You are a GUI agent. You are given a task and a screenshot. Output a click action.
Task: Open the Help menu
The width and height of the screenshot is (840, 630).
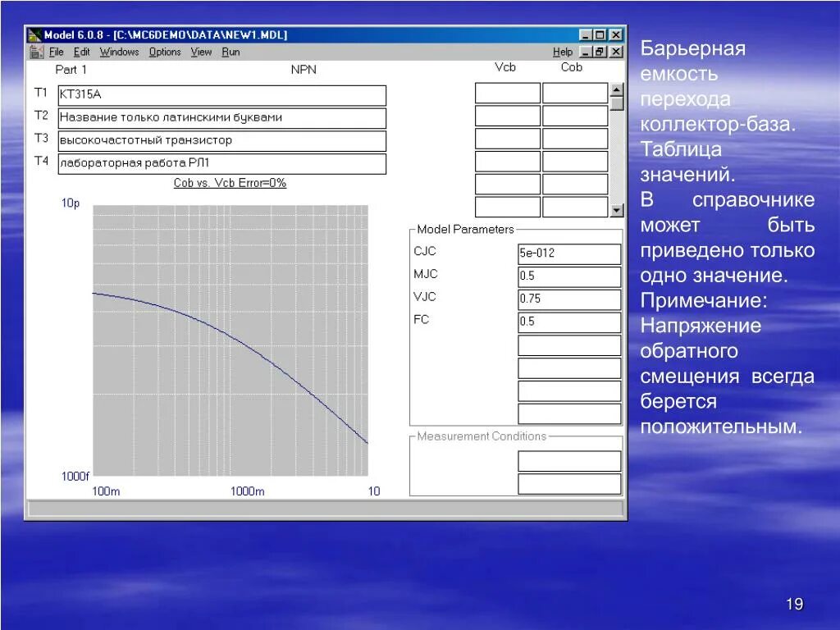pos(563,52)
